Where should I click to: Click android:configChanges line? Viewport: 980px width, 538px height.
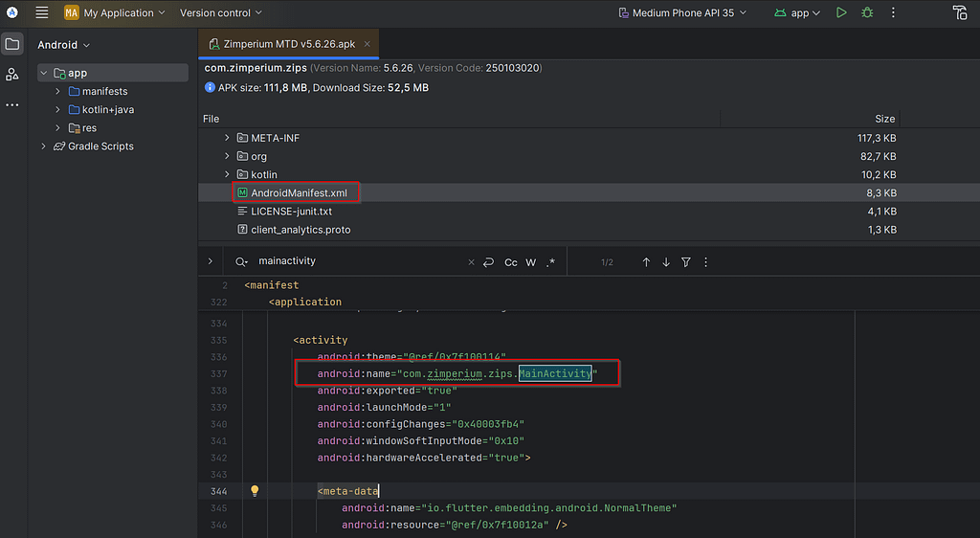pyautogui.click(x=421, y=424)
